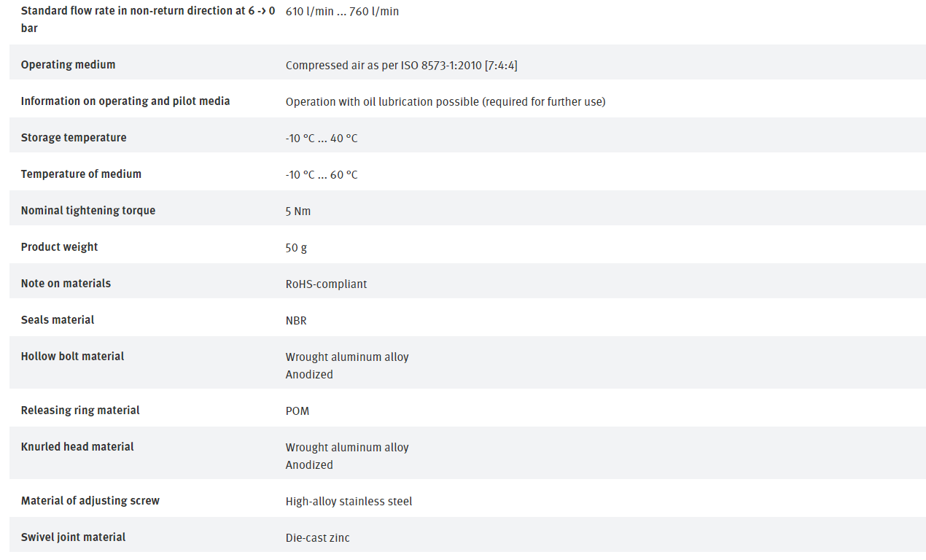The width and height of the screenshot is (926, 560).
Task: Click the 'Hollow bolt material' label
Action: coord(72,357)
